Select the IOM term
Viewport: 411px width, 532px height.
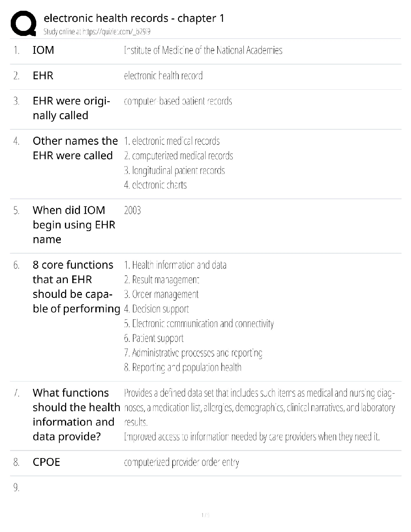43,50
